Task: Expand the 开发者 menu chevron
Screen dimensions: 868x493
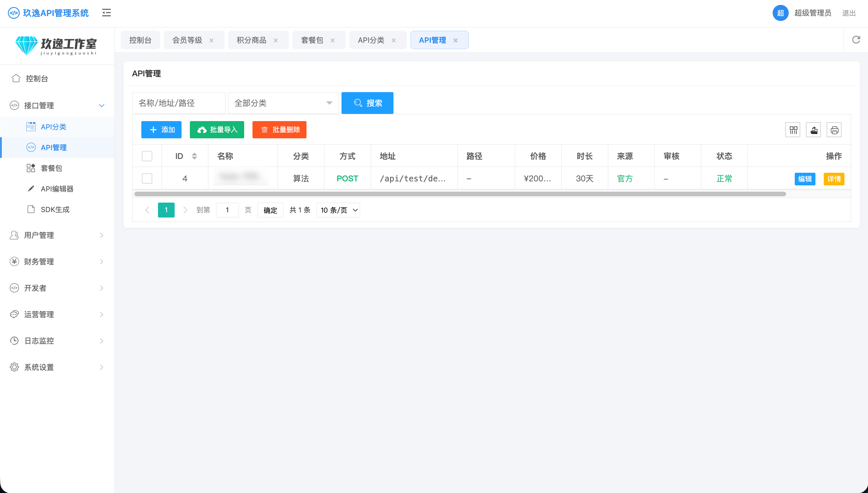Action: (101, 288)
